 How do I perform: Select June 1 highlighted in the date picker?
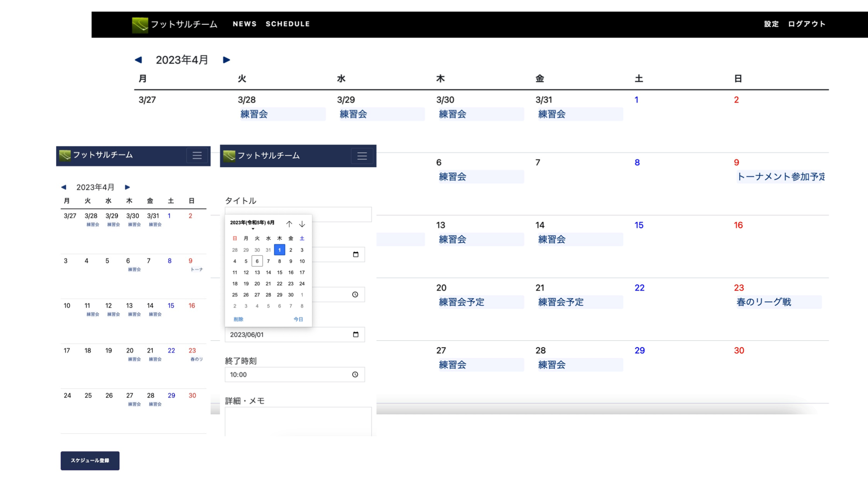click(279, 249)
